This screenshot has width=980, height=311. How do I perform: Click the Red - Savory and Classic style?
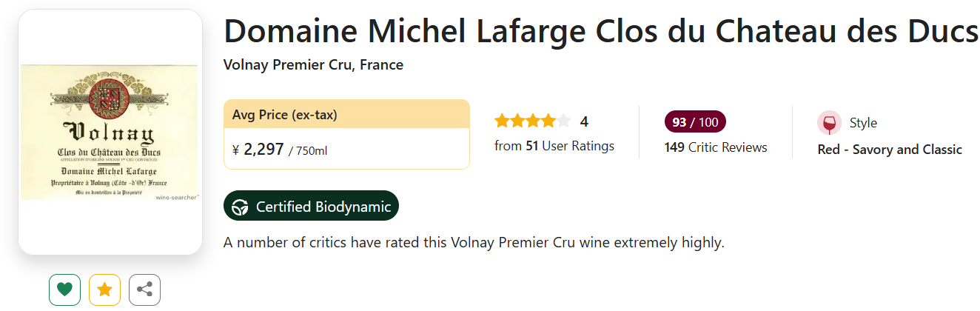pos(889,150)
